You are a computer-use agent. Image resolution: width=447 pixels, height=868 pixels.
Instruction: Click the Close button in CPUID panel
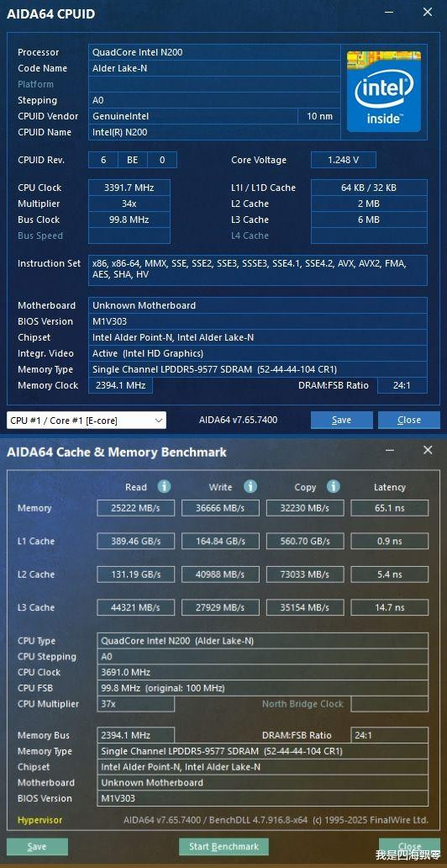tap(409, 421)
